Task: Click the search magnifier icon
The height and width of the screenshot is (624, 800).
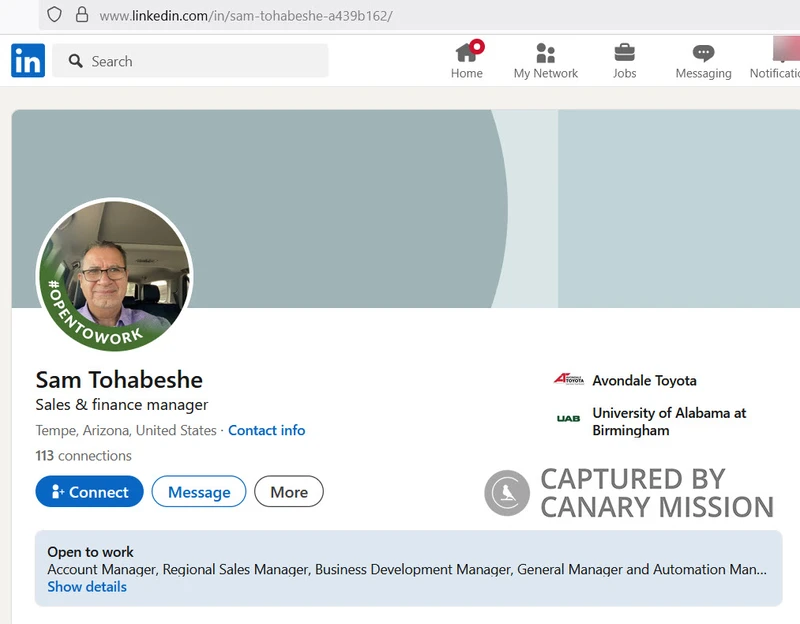Action: (x=76, y=61)
